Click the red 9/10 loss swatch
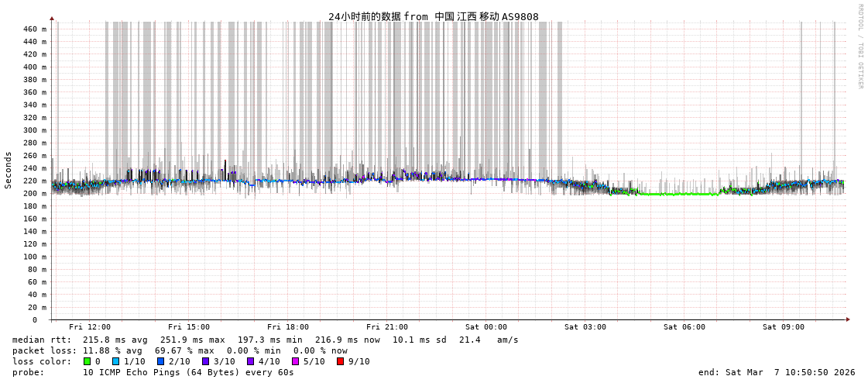Image resolution: width=868 pixels, height=383 pixels. click(x=340, y=361)
